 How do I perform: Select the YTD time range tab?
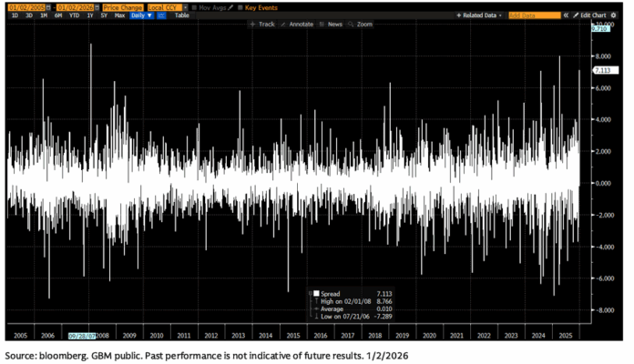coord(73,15)
